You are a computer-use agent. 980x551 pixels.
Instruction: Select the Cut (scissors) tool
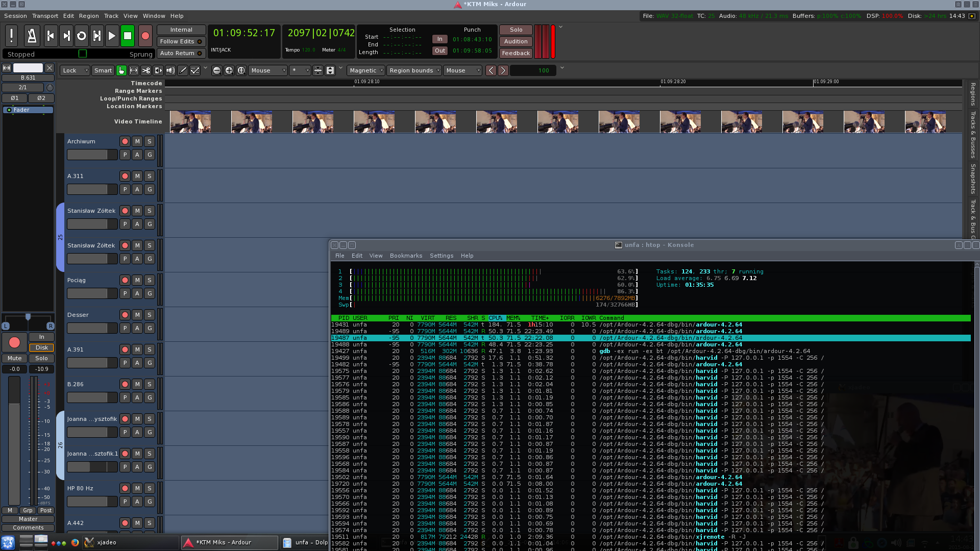pyautogui.click(x=146, y=70)
